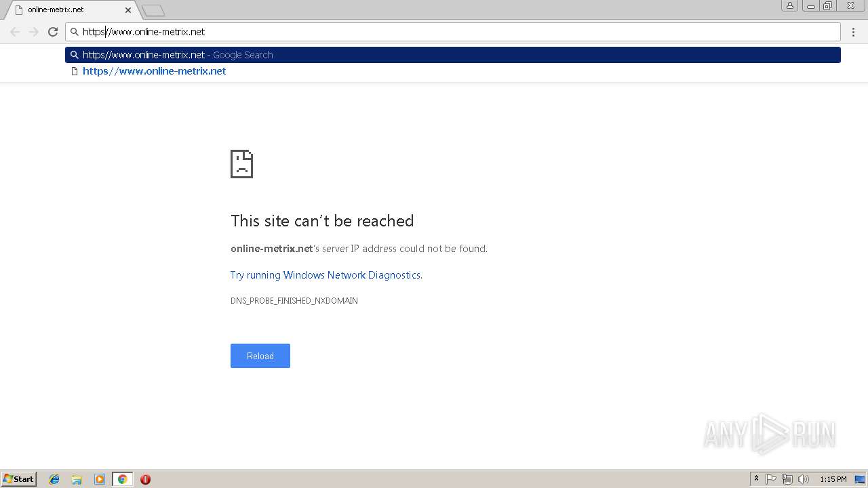Click the Chrome profile user icon
The height and width of the screenshot is (488, 868).
789,5
